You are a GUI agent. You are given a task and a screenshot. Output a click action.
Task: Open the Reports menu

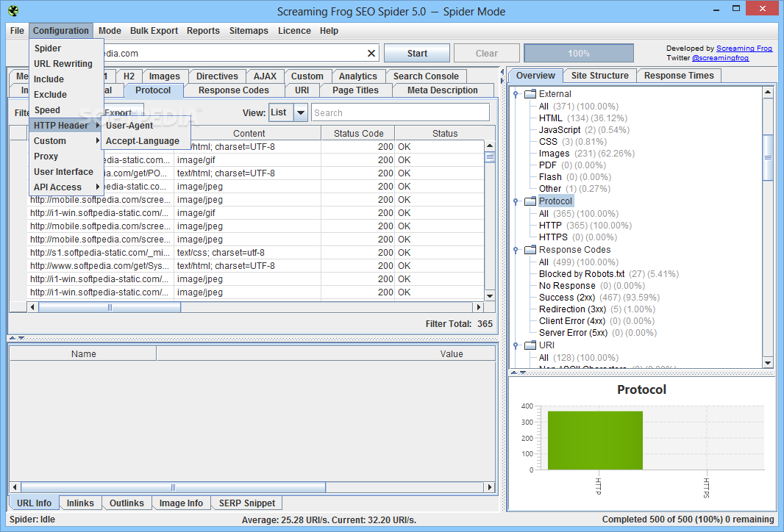tap(203, 30)
